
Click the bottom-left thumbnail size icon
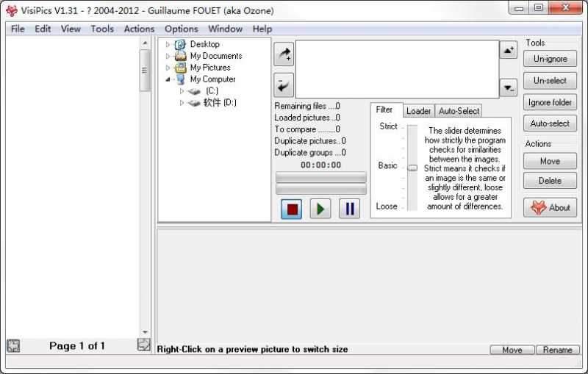[x=13, y=345]
